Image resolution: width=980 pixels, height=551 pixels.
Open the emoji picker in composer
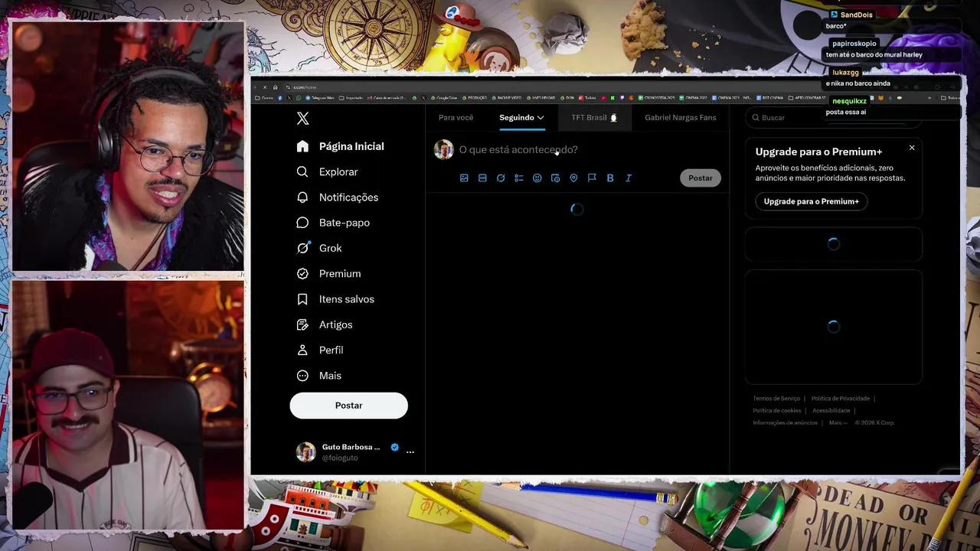click(x=537, y=178)
